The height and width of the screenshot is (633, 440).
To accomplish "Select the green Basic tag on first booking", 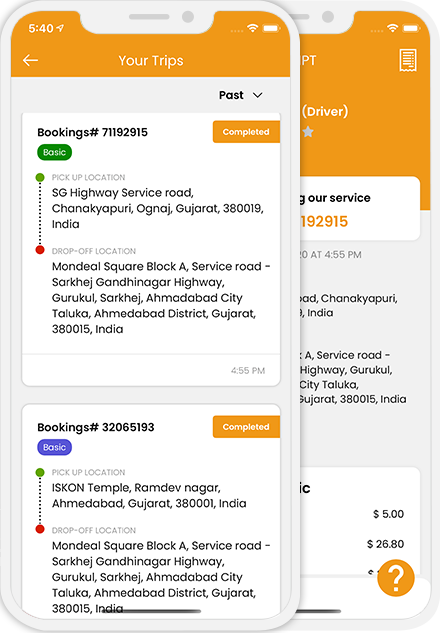I will click(x=54, y=152).
